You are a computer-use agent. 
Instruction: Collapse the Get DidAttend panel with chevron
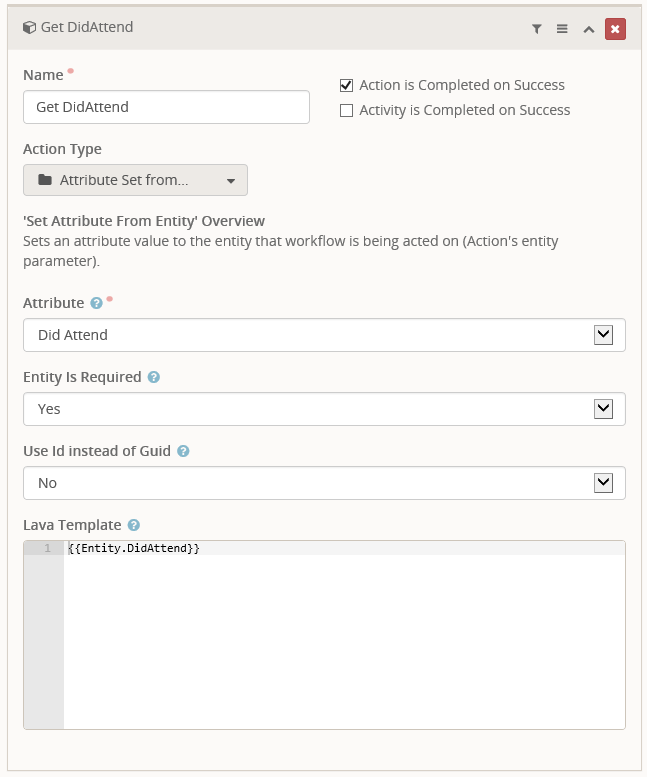point(589,29)
